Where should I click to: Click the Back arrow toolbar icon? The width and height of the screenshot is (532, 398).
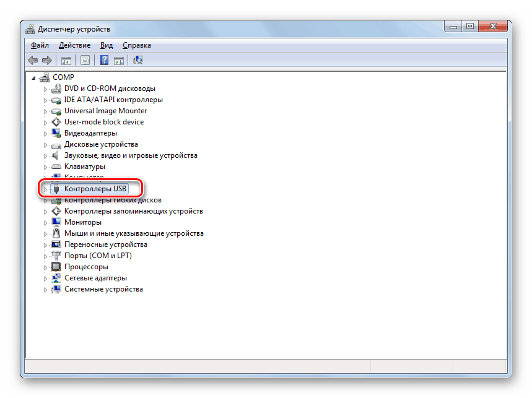coord(33,60)
